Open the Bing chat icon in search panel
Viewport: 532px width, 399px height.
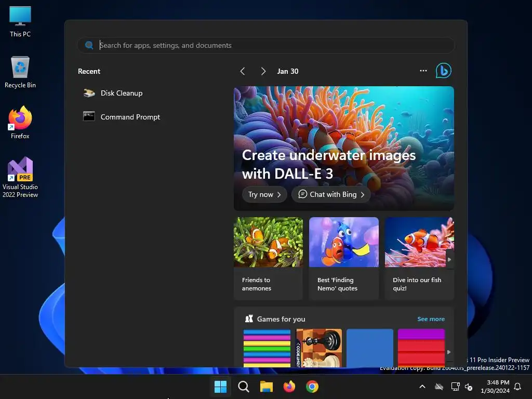(444, 71)
